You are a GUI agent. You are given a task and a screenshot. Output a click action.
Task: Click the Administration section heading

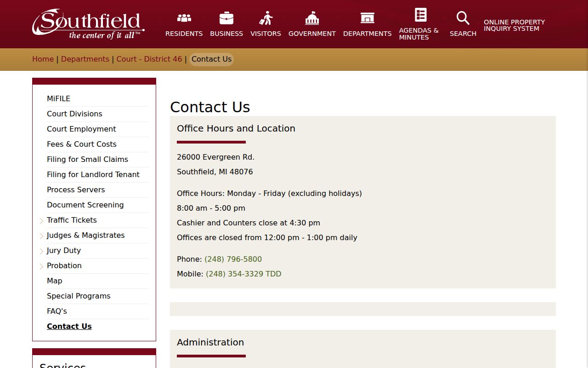[x=210, y=343]
